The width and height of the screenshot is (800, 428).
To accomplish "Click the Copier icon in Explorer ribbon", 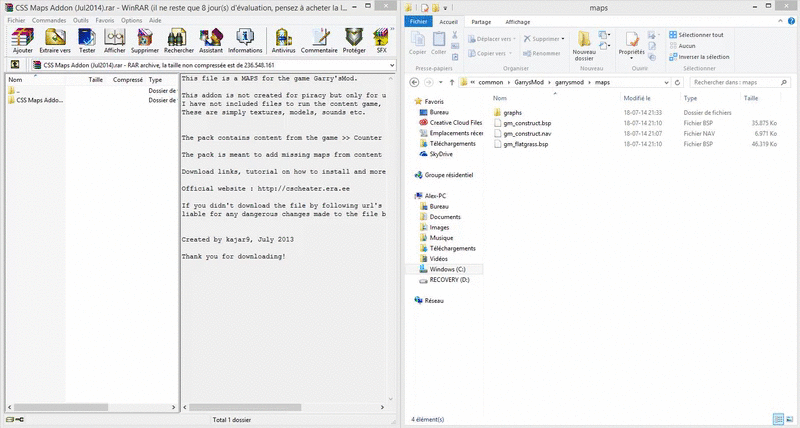I will tap(418, 40).
